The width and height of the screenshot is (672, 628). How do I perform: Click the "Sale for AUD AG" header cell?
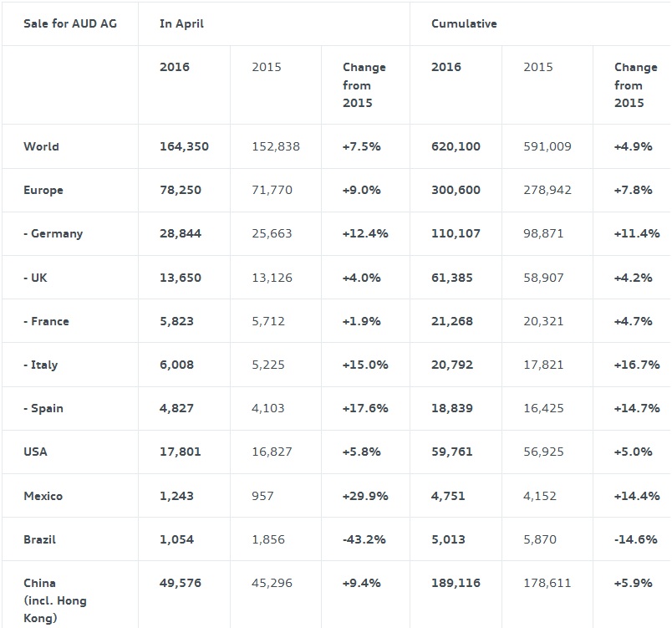70,23
